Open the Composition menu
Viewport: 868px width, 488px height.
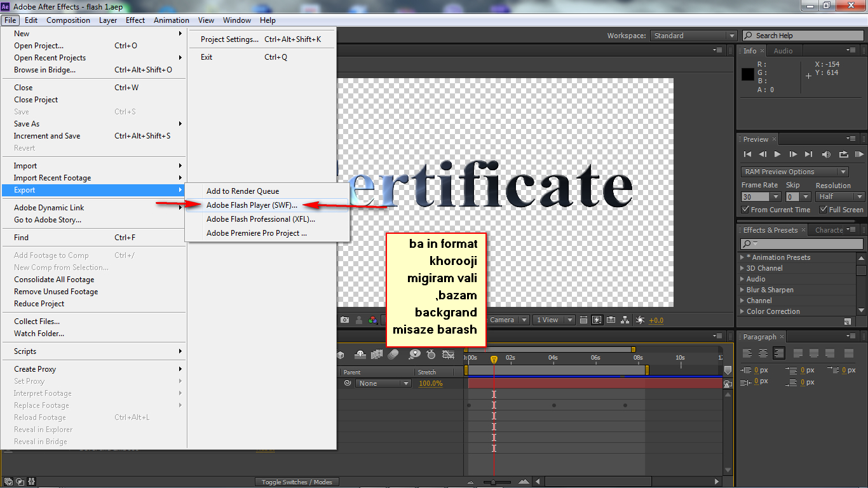[x=68, y=20]
